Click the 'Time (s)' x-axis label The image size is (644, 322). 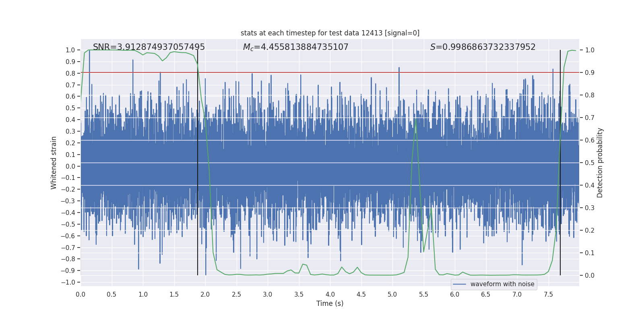pos(330,303)
